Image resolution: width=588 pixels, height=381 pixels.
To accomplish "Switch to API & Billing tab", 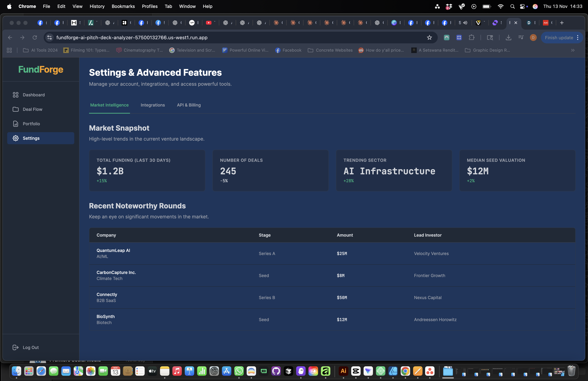I will pos(189,105).
